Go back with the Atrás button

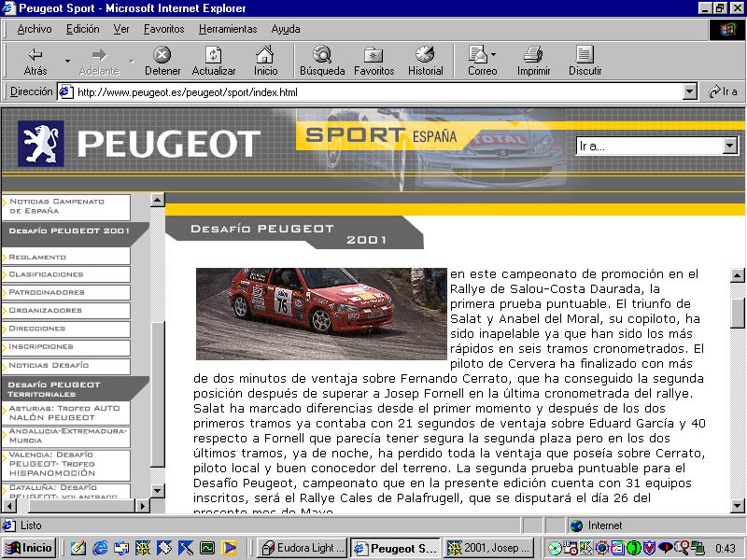35,61
